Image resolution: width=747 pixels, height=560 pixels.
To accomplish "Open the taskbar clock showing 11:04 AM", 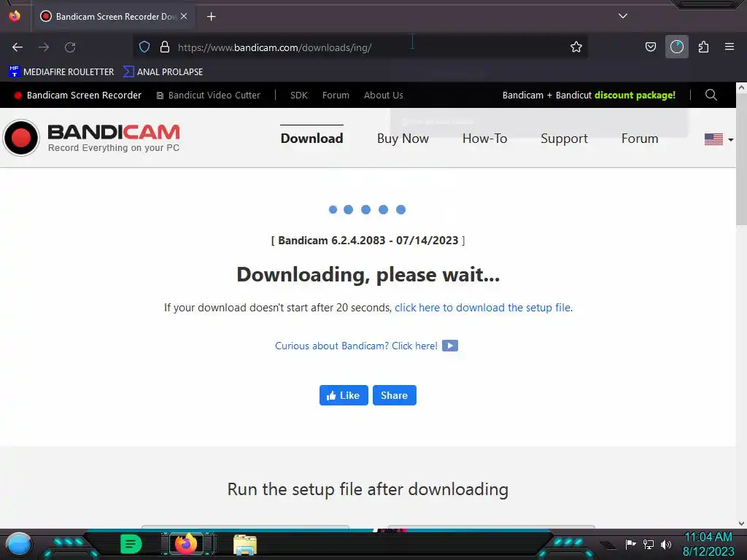I will [x=708, y=544].
